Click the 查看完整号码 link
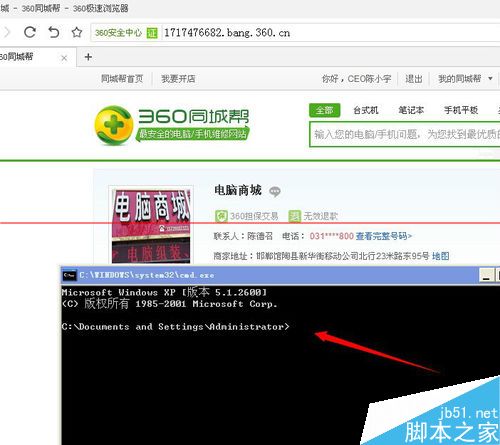This screenshot has width=500, height=445. [384, 236]
